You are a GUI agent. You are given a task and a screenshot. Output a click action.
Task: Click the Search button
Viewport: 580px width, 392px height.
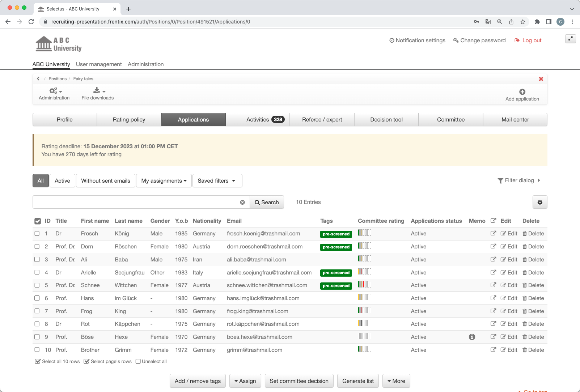267,202
